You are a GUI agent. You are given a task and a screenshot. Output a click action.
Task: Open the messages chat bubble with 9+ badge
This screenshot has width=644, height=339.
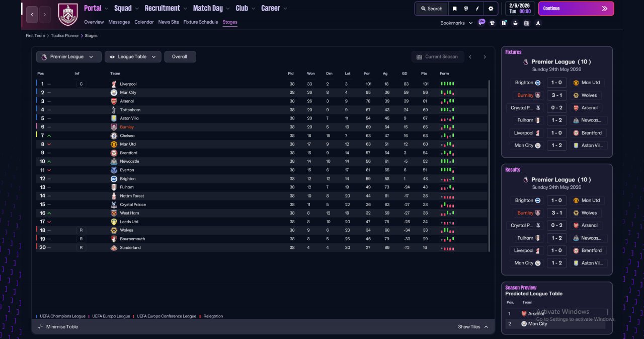coord(481,22)
